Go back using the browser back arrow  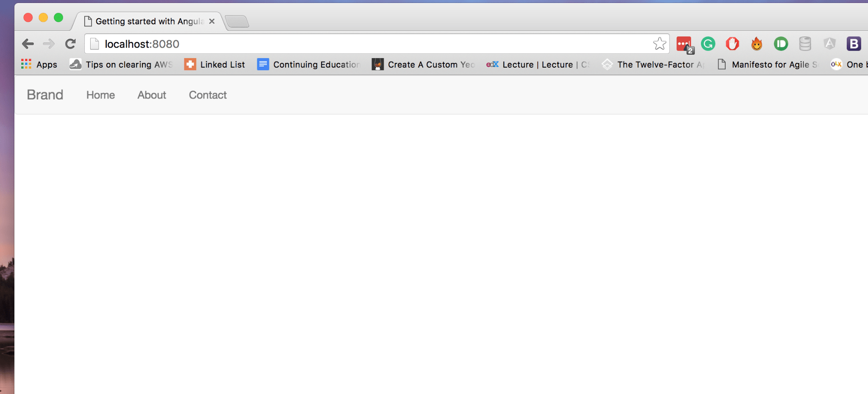coord(28,44)
